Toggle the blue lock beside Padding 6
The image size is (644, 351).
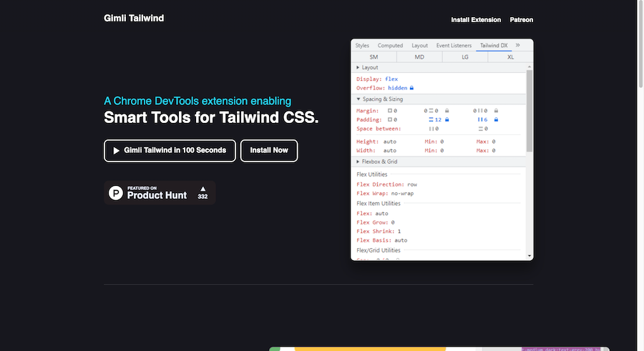click(x=496, y=120)
